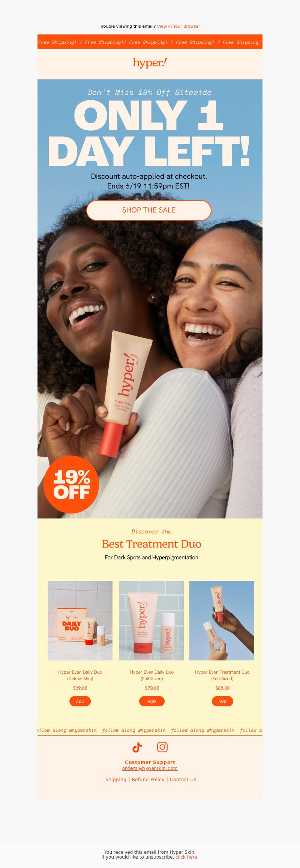
Task: Email orders@hyperskin.com support link
Action: pyautogui.click(x=150, y=768)
